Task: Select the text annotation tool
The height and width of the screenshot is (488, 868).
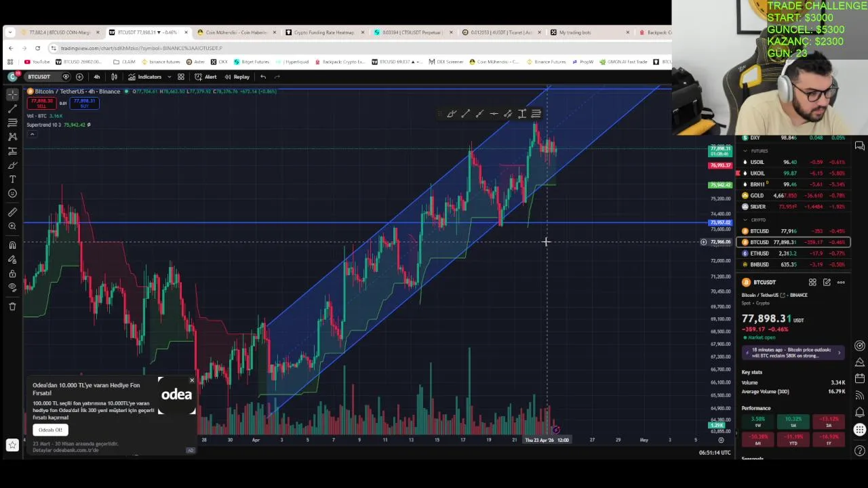Action: (12, 180)
